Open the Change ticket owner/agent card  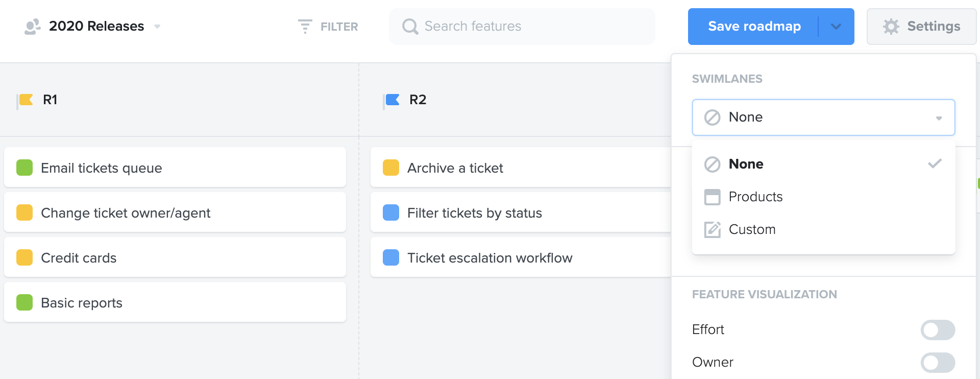(x=175, y=212)
